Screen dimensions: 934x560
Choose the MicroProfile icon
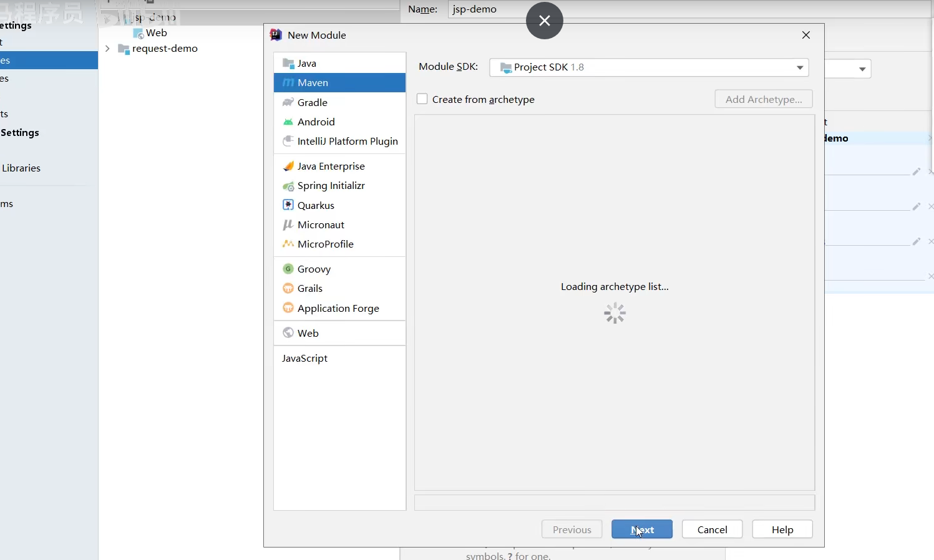(288, 244)
